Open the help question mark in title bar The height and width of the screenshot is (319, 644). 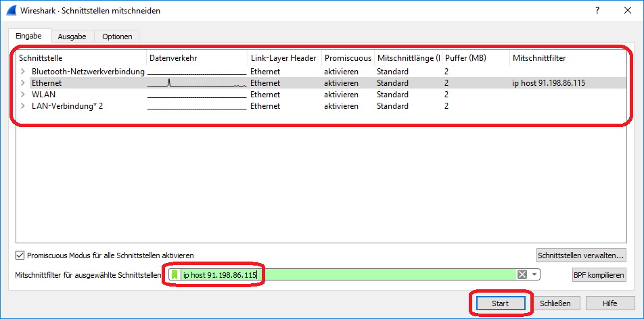coord(597,11)
